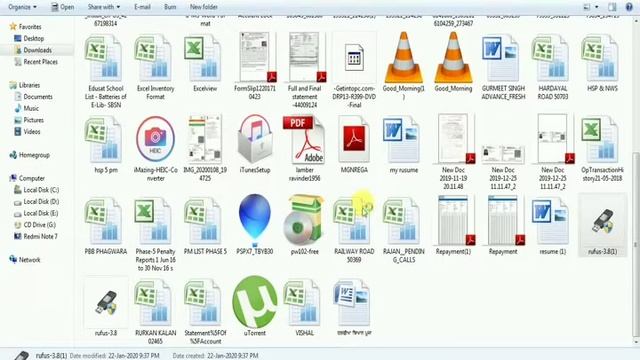Select Full and Final statement PDF
Viewport: 640px width, 360px height.
305,70
